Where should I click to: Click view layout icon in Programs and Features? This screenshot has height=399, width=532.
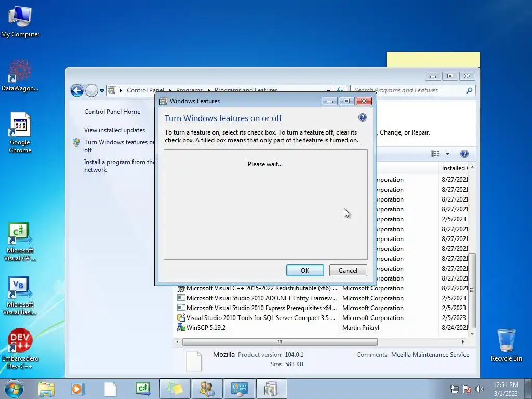(435, 154)
